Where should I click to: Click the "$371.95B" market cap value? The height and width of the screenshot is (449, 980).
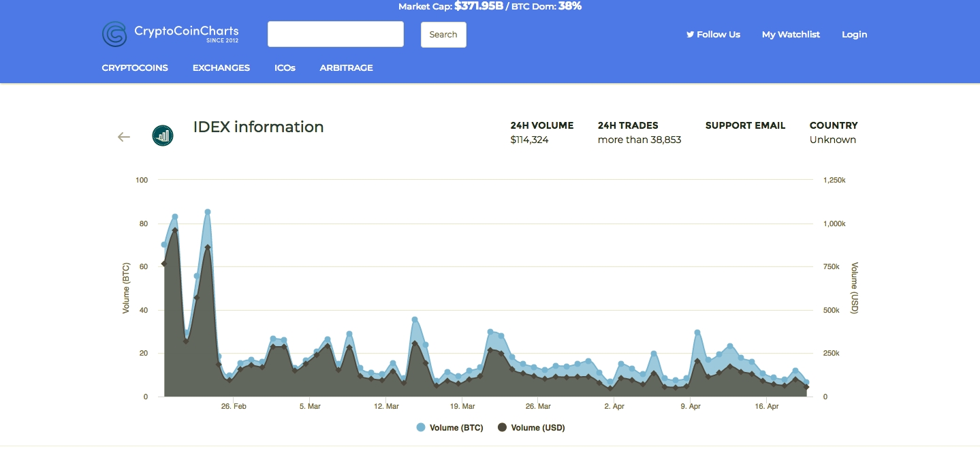tap(479, 6)
